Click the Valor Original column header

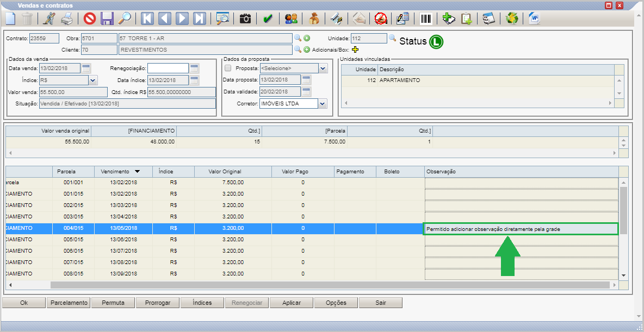pyautogui.click(x=232, y=172)
